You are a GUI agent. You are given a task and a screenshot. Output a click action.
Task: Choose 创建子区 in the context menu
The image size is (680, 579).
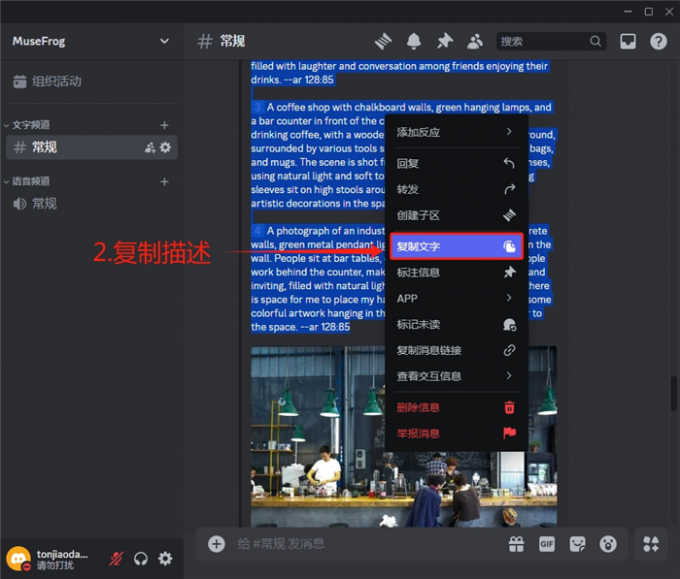point(456,215)
